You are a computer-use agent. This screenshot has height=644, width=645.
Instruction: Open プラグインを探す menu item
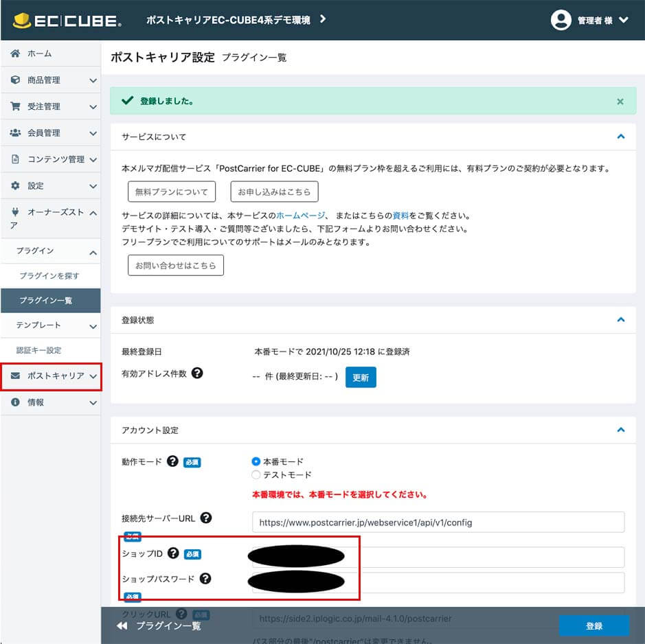49,275
